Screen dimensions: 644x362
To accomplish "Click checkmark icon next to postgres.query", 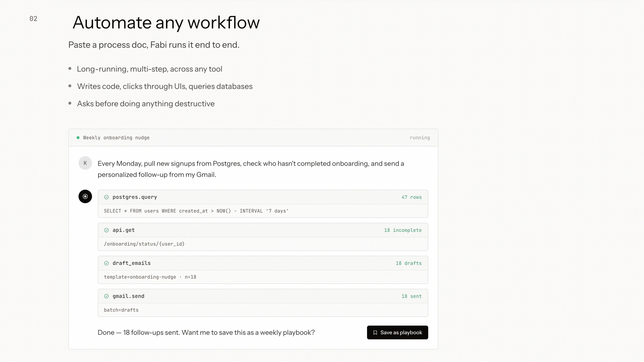I will point(106,197).
